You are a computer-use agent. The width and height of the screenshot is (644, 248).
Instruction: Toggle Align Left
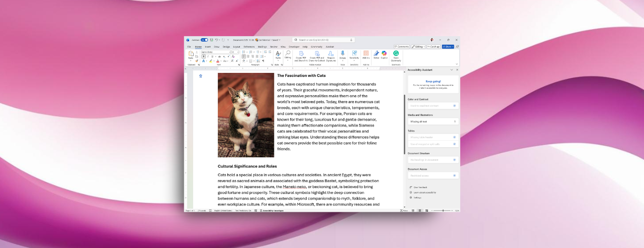pyautogui.click(x=244, y=57)
